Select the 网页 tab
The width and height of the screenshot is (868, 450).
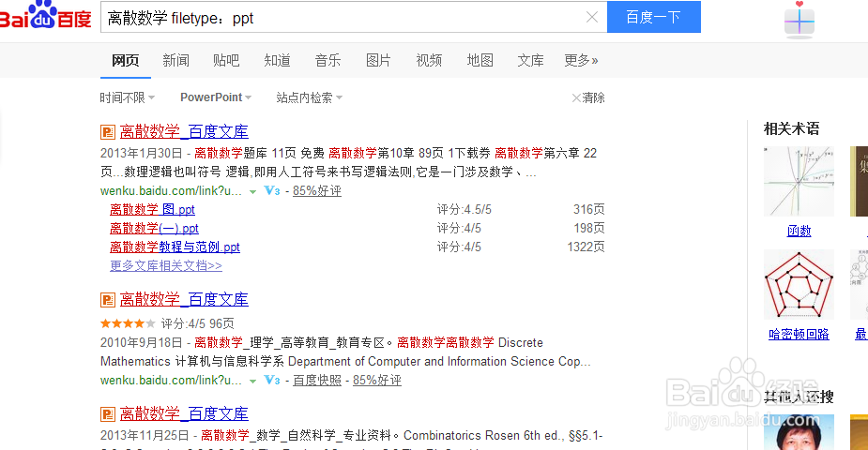pos(125,60)
